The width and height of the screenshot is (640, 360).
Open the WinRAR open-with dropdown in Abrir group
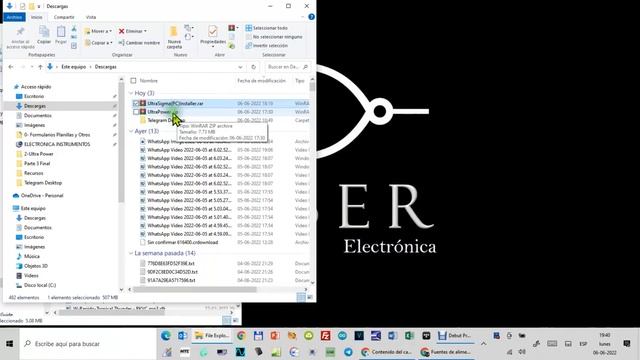(233, 28)
